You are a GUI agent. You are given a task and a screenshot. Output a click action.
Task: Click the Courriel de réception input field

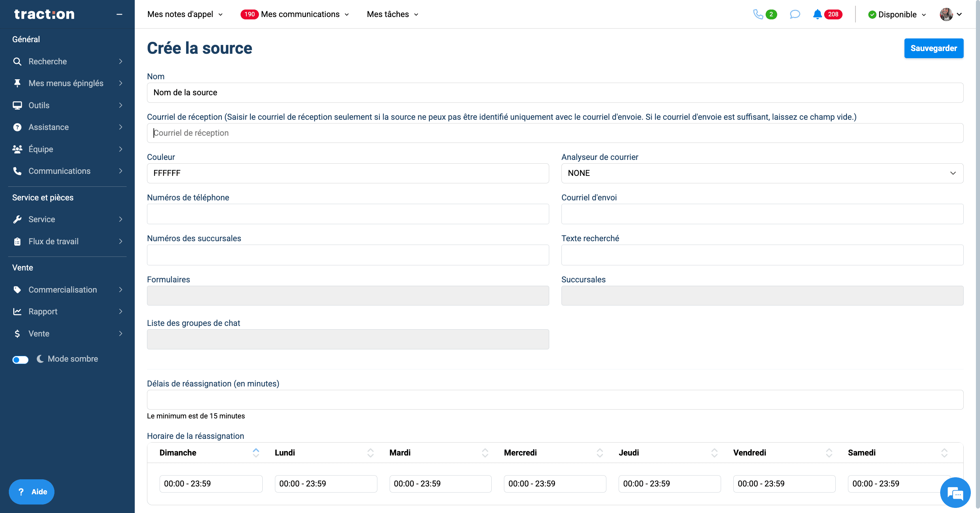[x=555, y=133]
